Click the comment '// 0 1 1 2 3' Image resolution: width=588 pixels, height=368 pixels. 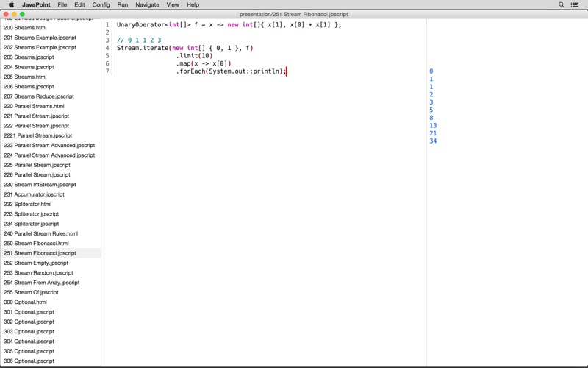click(x=139, y=40)
